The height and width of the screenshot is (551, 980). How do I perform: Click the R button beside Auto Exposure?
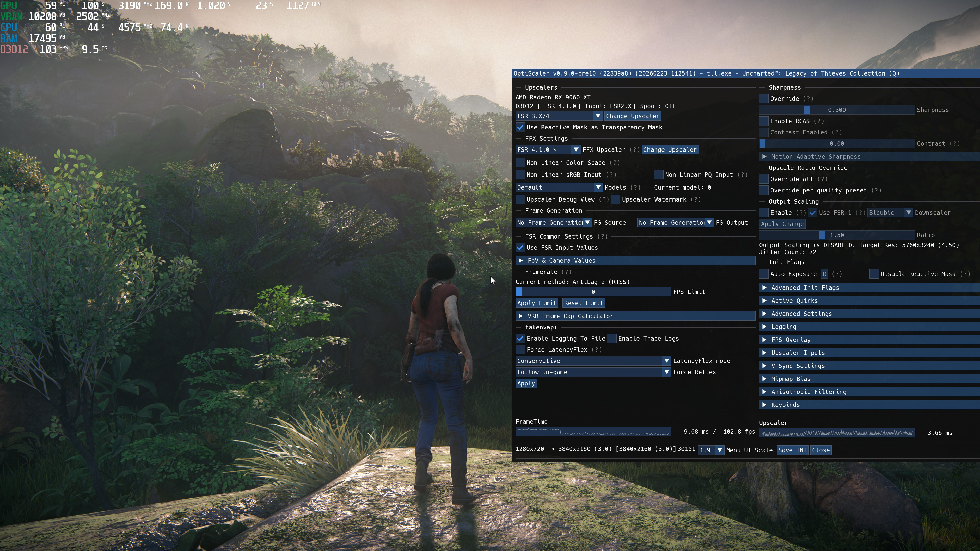824,274
